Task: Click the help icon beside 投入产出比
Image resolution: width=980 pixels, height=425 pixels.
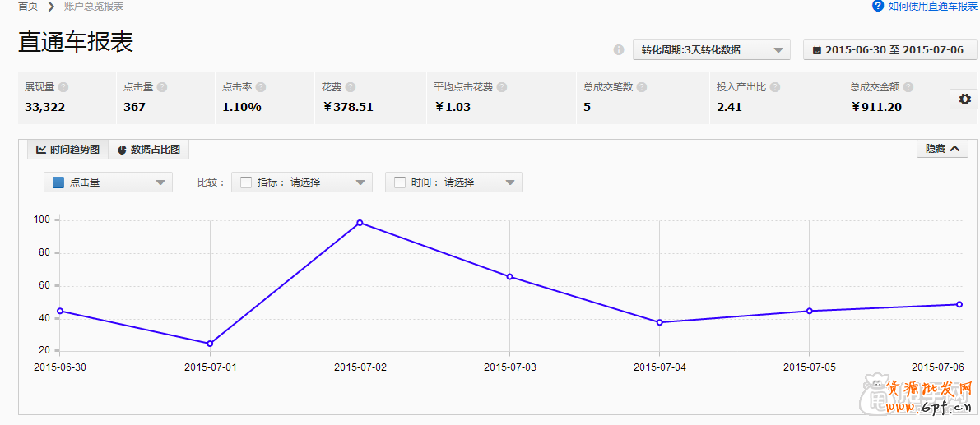Action: [x=775, y=87]
